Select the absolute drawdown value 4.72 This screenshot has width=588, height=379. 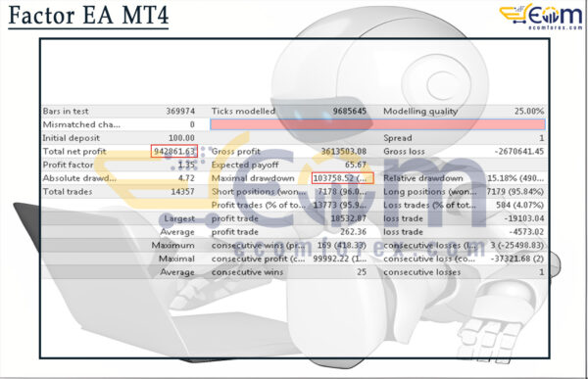pyautogui.click(x=186, y=178)
